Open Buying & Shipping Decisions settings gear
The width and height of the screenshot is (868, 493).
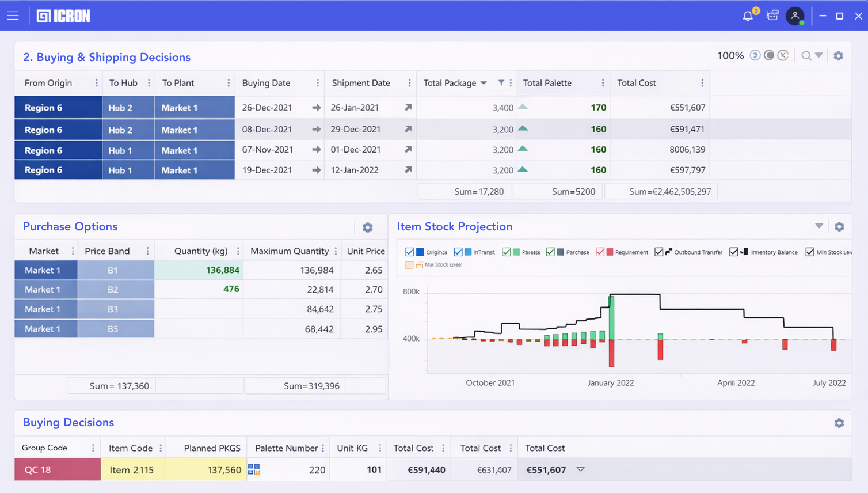(839, 56)
